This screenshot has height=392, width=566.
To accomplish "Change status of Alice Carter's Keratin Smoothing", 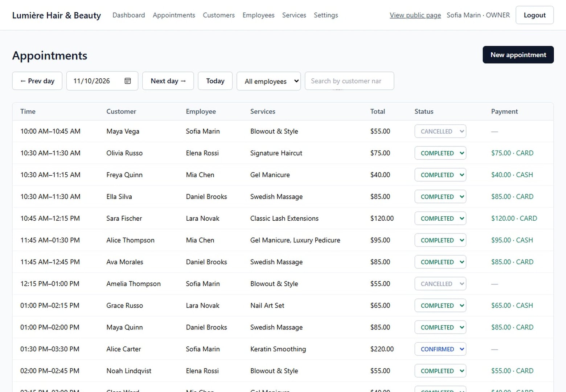I will tap(440, 349).
